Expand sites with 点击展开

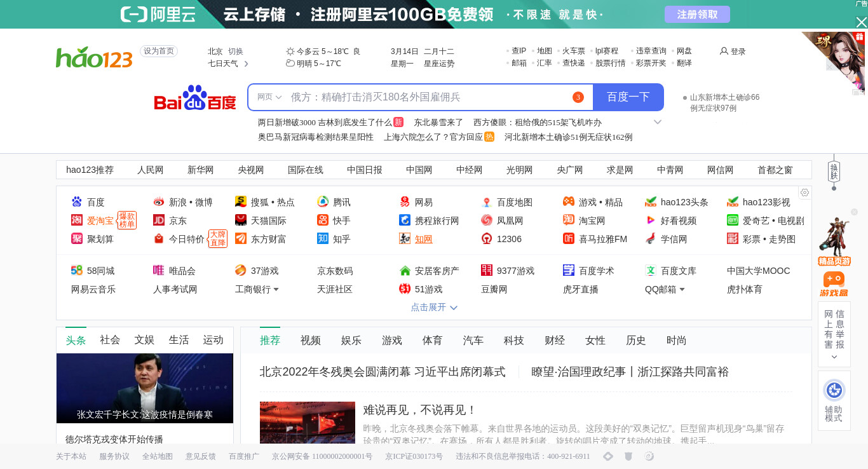tap(434, 307)
